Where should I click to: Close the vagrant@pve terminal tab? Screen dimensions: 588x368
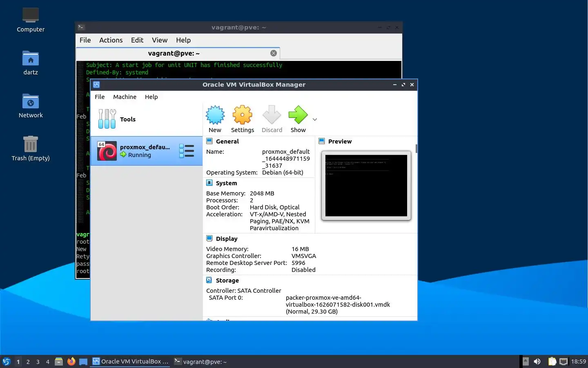click(274, 53)
